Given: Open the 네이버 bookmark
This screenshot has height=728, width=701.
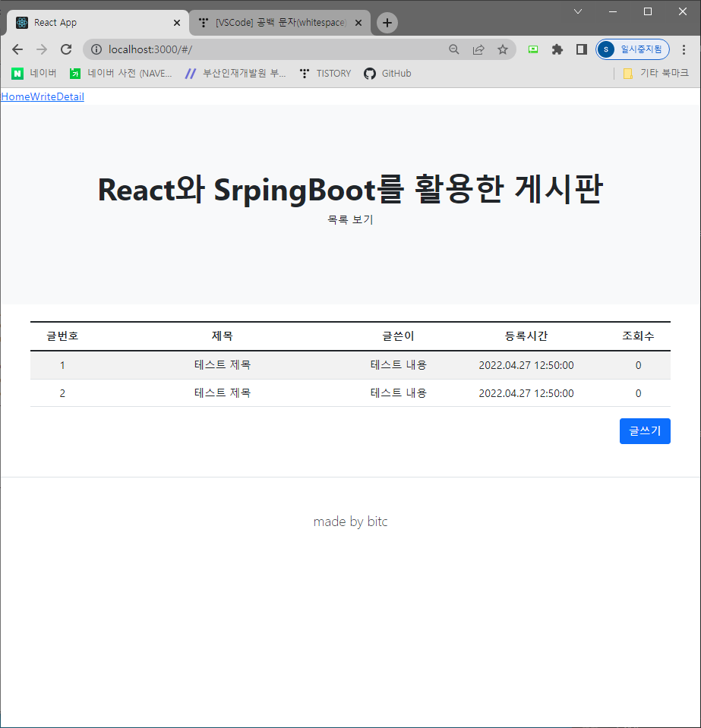Looking at the screenshot, I should point(34,74).
